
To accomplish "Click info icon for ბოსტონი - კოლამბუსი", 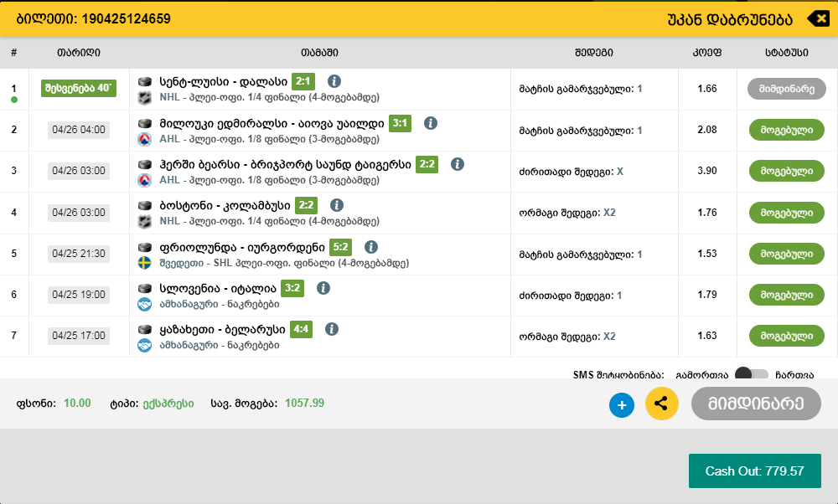I will [x=336, y=205].
